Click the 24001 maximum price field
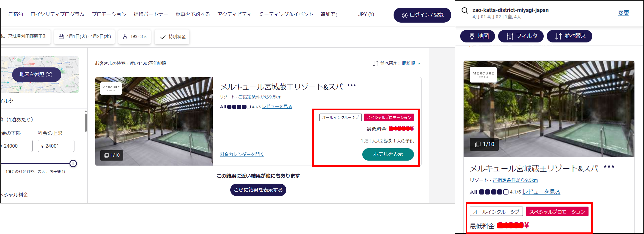The image size is (644, 234). pos(56,146)
